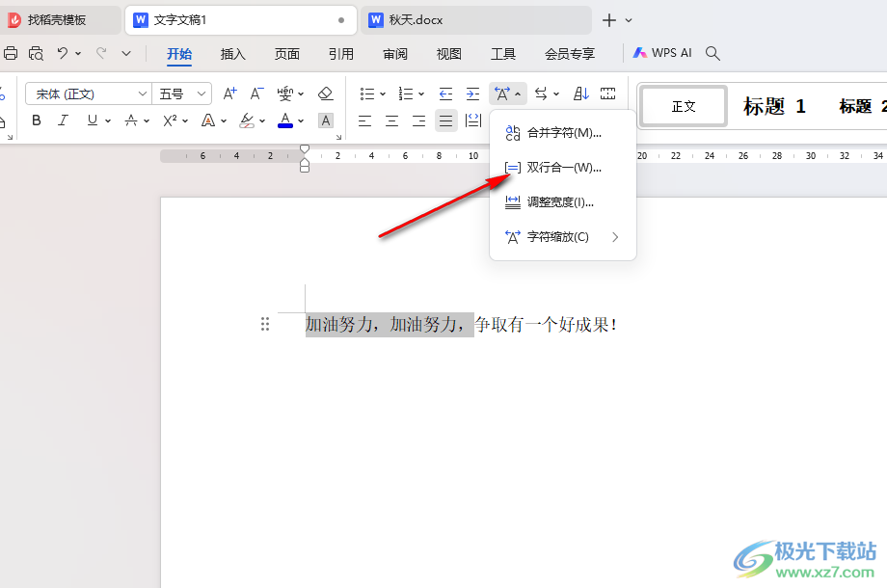Screen dimensions: 887x588
Task: Undo the last action
Action: pyautogui.click(x=63, y=53)
